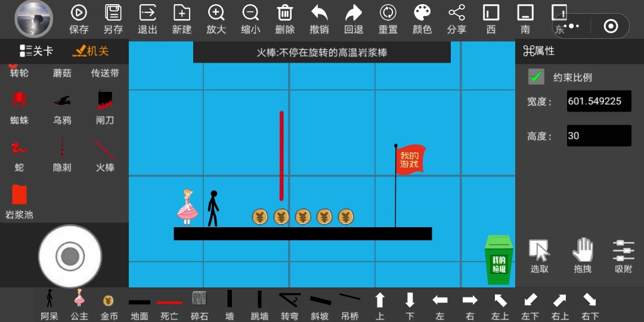This screenshot has width=644, height=322.
Task: Select the 南 (south) layout icon
Action: (525, 13)
